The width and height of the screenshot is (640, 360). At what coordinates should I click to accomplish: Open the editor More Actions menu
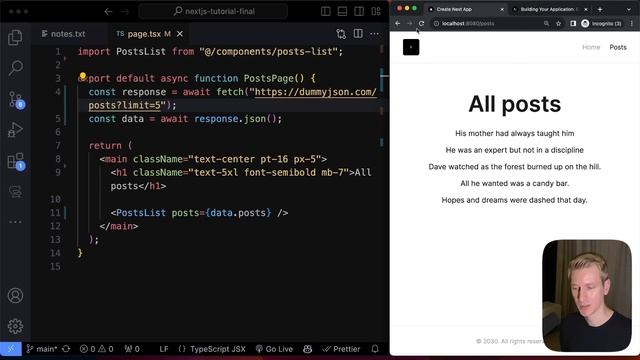(x=375, y=34)
